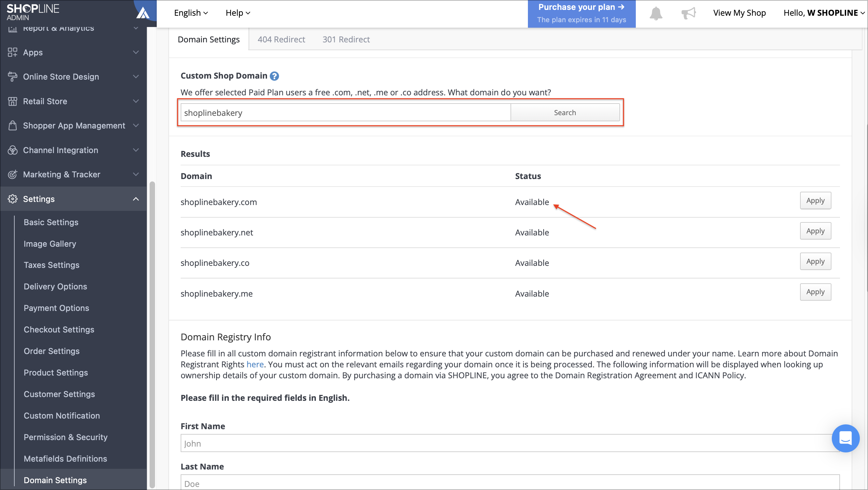
Task: Collapse the Settings menu chevron
Action: pyautogui.click(x=136, y=199)
